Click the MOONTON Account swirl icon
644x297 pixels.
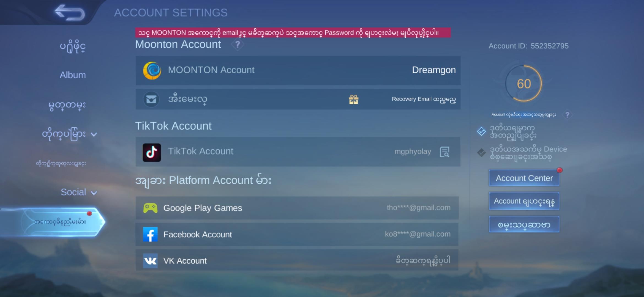click(152, 71)
